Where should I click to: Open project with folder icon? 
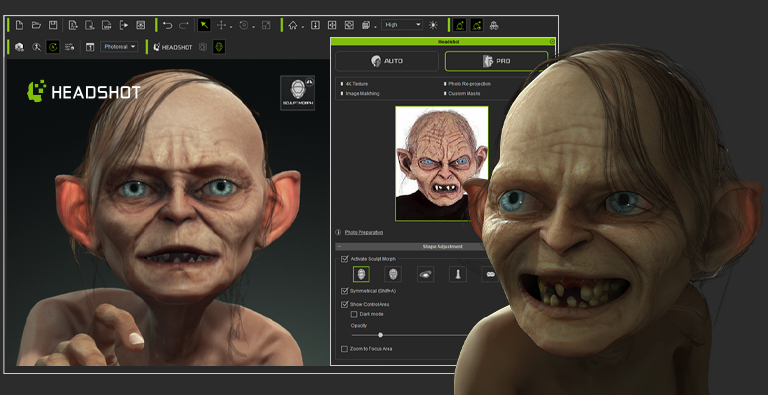(36, 25)
